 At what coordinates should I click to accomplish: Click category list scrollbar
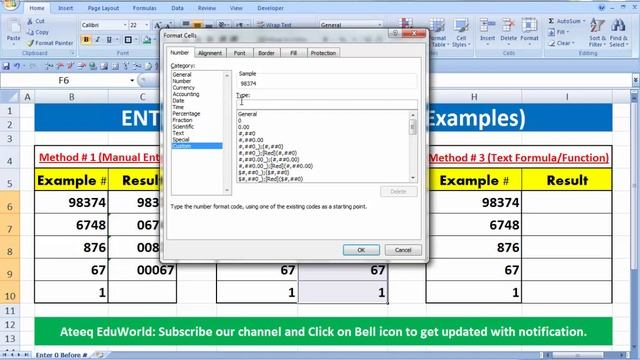[x=227, y=132]
